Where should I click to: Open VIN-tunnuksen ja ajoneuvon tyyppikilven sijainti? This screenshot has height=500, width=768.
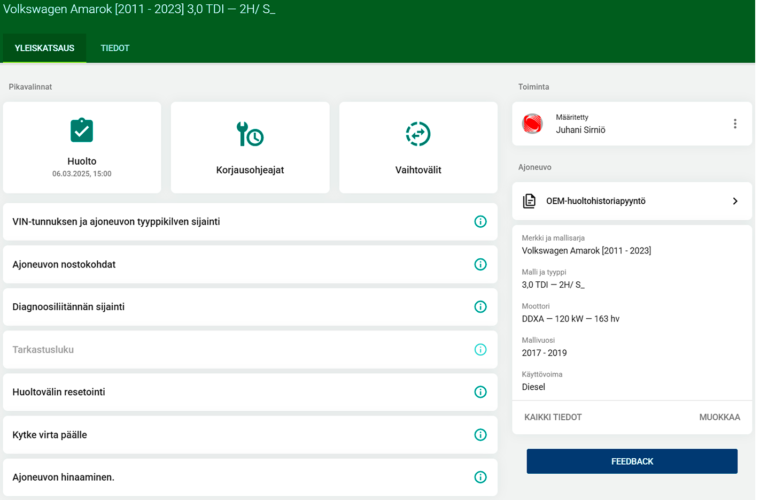pyautogui.click(x=250, y=222)
